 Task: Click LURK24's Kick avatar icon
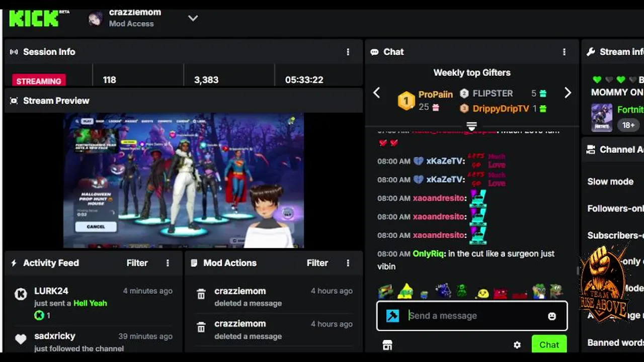coord(21,294)
